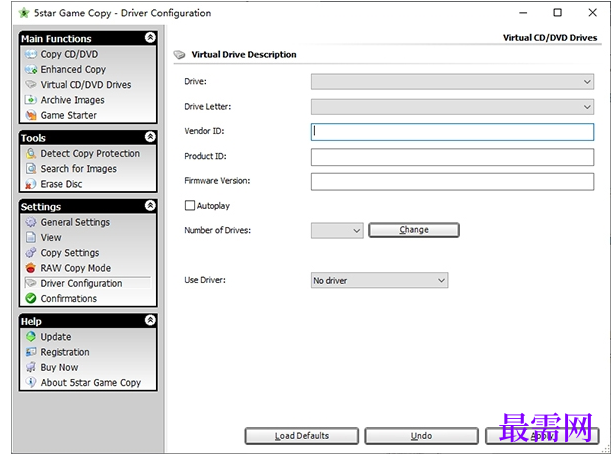This screenshot has width=611, height=459.
Task: Collapse the Settings panel
Action: pyautogui.click(x=150, y=206)
